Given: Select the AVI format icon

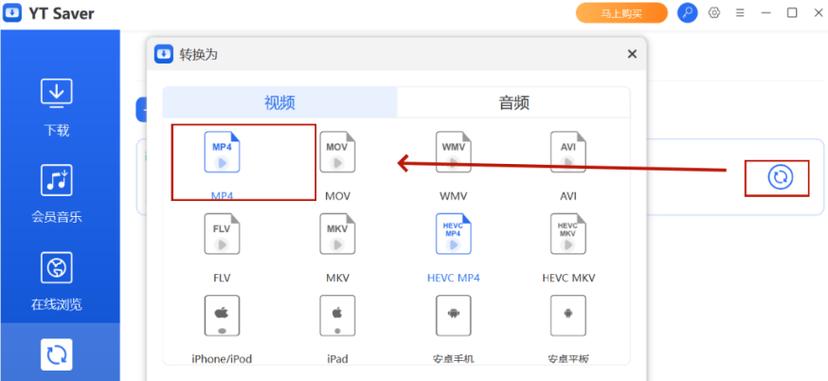Looking at the screenshot, I should coord(568,153).
